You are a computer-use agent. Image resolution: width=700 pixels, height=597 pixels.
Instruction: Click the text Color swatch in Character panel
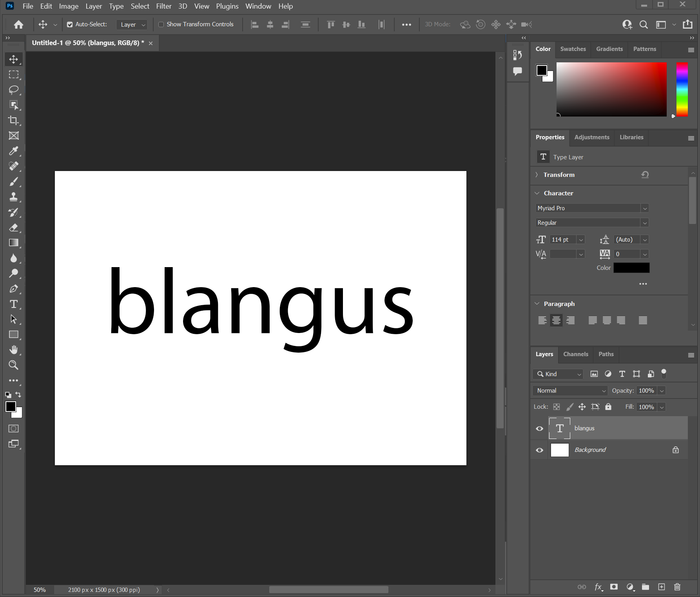click(631, 268)
